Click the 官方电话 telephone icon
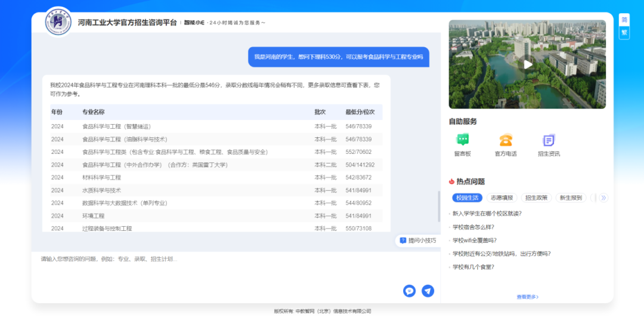This screenshot has height=321, width=644. coord(506,140)
